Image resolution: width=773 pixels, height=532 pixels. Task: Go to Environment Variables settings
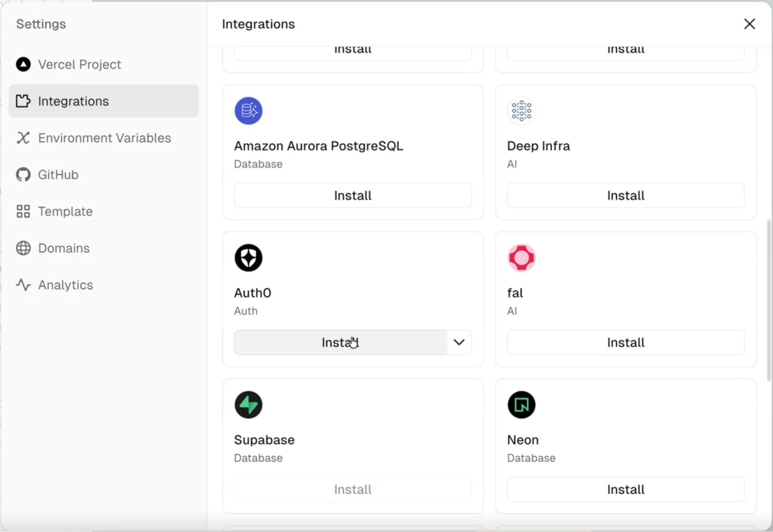click(104, 138)
